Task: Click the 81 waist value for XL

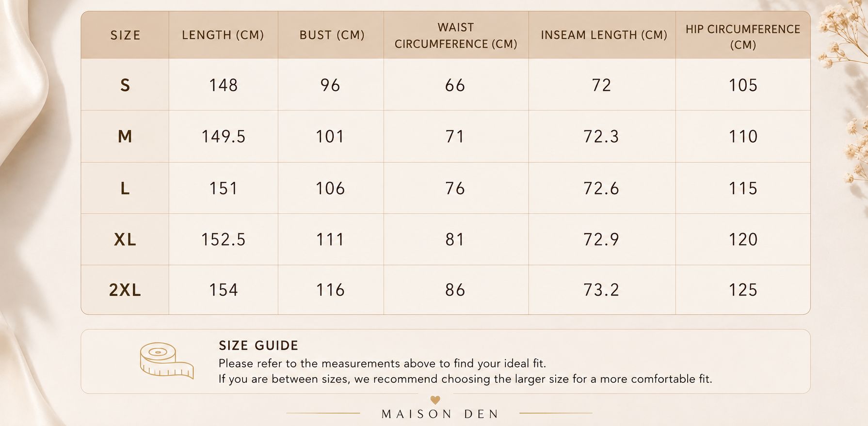Action: click(x=455, y=239)
